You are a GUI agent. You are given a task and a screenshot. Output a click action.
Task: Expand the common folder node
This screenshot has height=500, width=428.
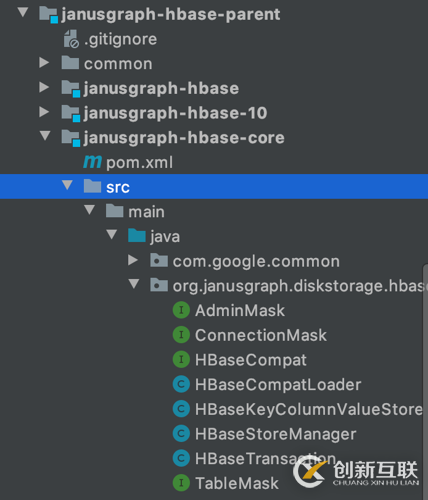click(44, 62)
